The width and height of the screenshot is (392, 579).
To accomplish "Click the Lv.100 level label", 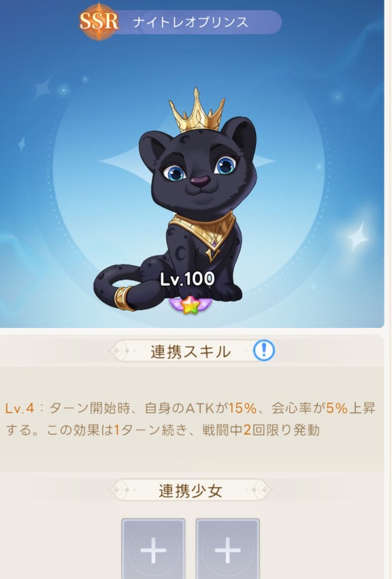I will [187, 279].
